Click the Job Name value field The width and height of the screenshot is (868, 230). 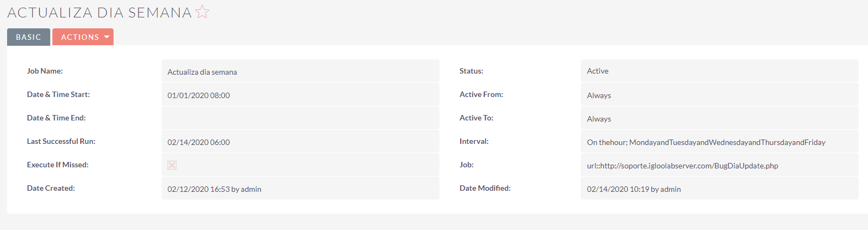300,71
